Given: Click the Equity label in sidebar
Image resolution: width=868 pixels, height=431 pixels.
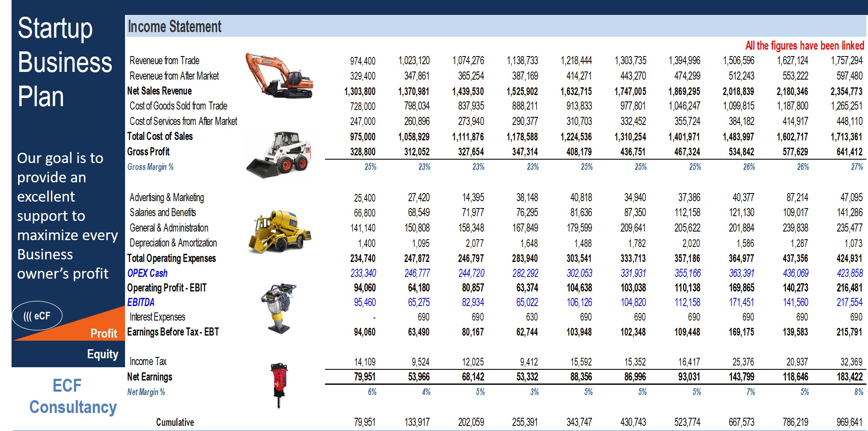Looking at the screenshot, I should (x=103, y=354).
